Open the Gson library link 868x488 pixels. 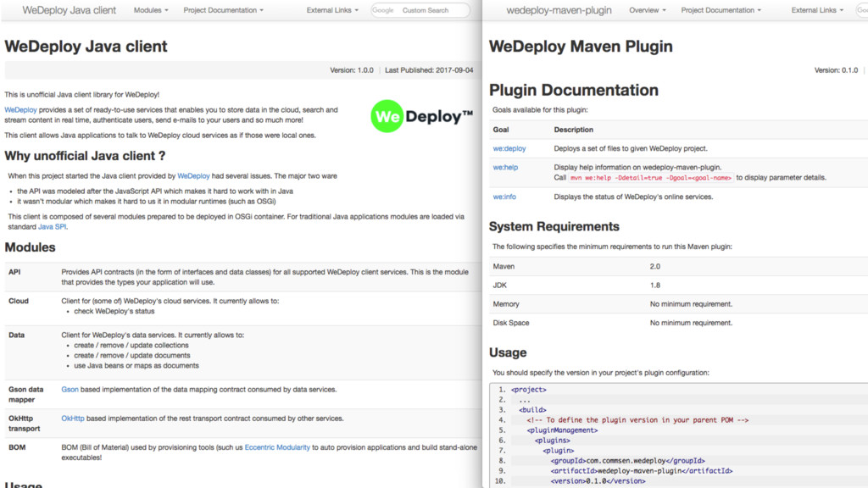click(x=70, y=390)
